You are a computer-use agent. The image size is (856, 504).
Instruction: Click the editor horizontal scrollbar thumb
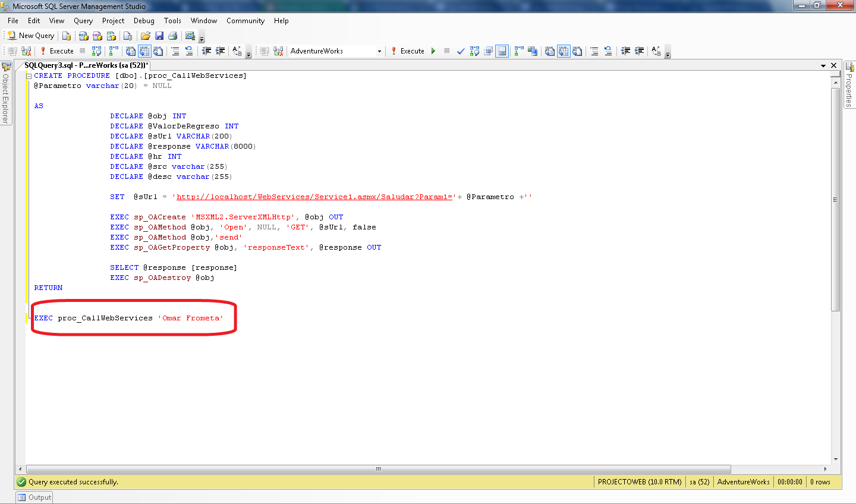378,469
